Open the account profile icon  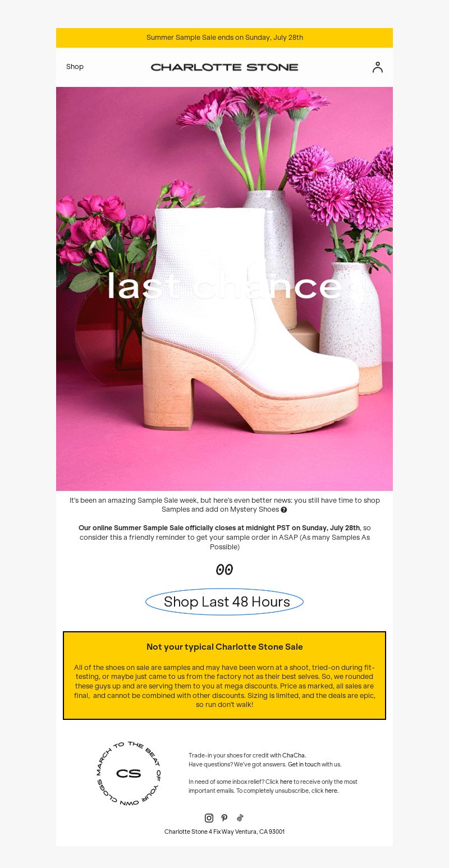pos(378,67)
